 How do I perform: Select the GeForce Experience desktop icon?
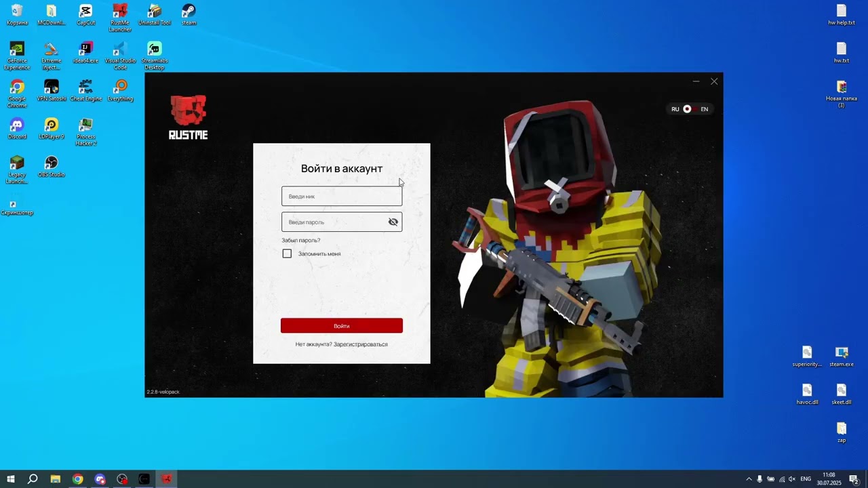[x=17, y=56]
